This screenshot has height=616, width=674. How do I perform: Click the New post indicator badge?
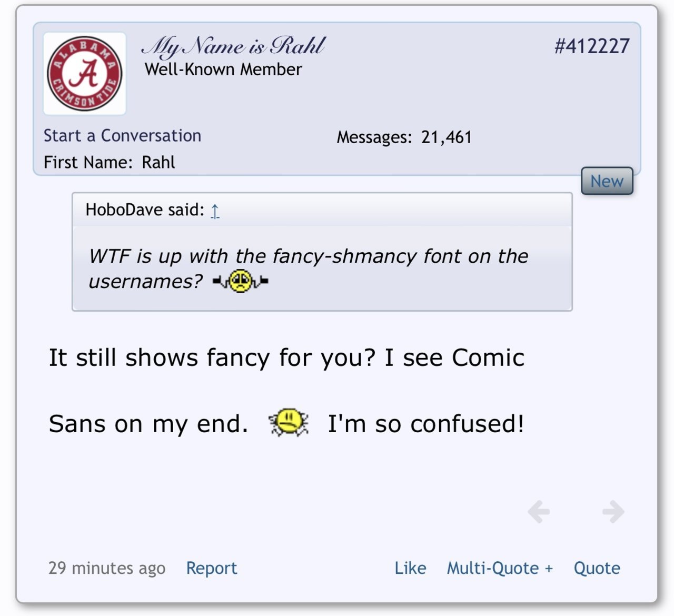[607, 181]
